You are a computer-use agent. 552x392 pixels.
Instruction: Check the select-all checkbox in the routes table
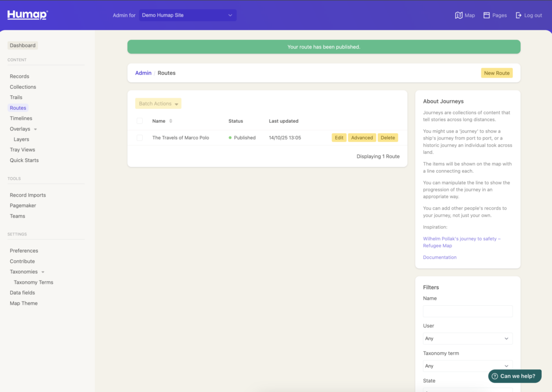[x=140, y=121]
